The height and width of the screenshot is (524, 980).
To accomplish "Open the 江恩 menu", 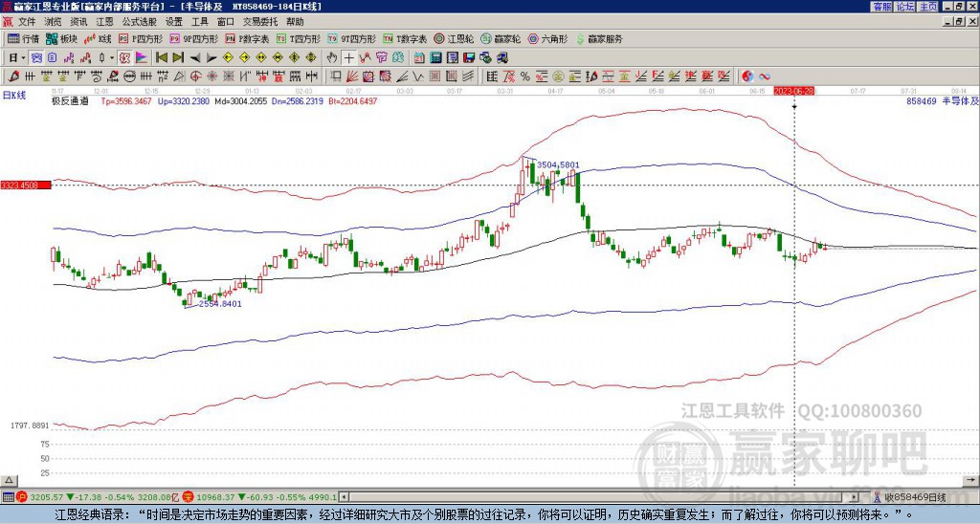I will pyautogui.click(x=104, y=22).
